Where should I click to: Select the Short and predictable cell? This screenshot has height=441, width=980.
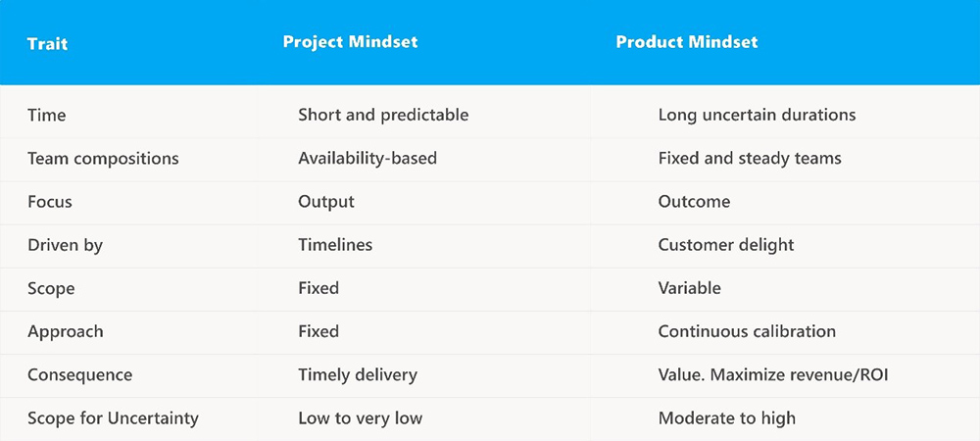(383, 115)
